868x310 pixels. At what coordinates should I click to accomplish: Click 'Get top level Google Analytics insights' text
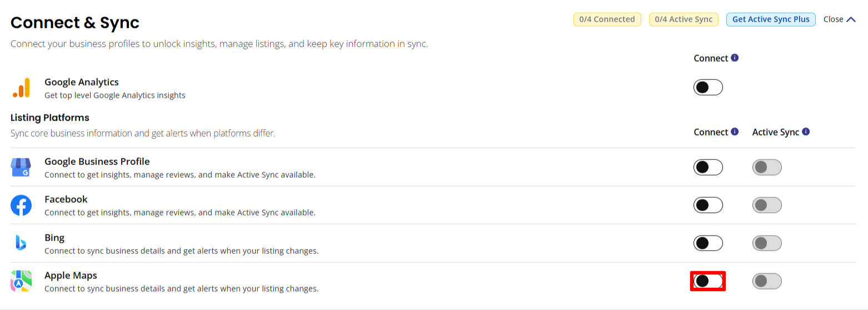(115, 95)
